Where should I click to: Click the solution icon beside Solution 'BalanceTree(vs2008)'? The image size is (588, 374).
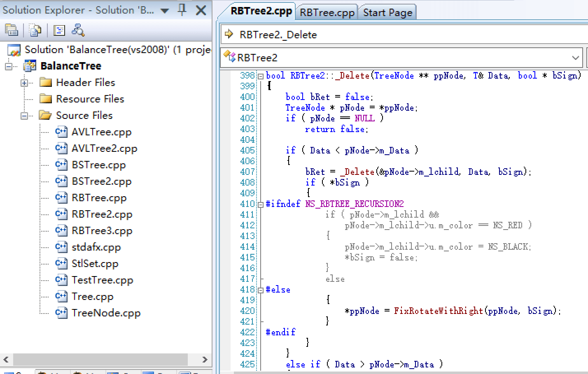pyautogui.click(x=14, y=50)
